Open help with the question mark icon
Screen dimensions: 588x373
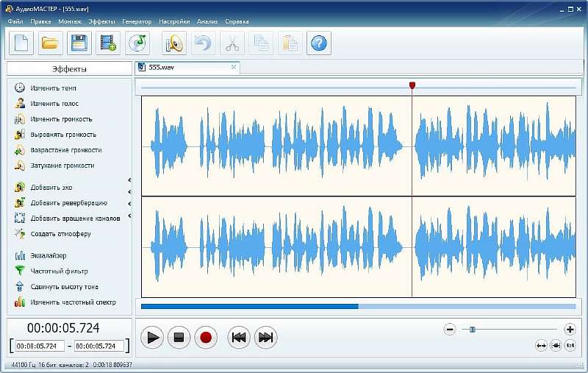tap(318, 43)
